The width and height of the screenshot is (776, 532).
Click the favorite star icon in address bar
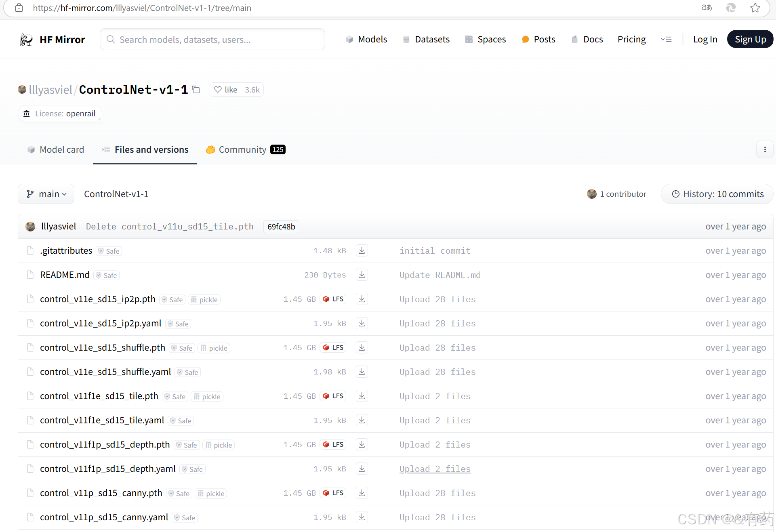755,8
